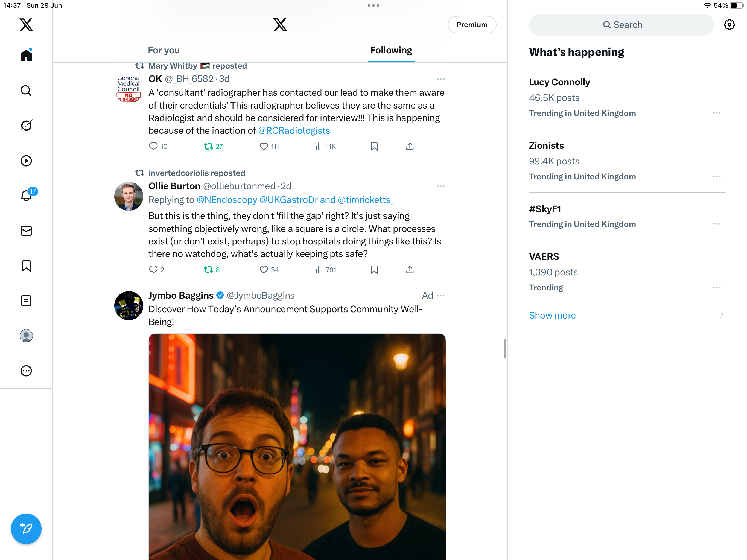
Task: Share Ollie Burton's post
Action: [410, 270]
